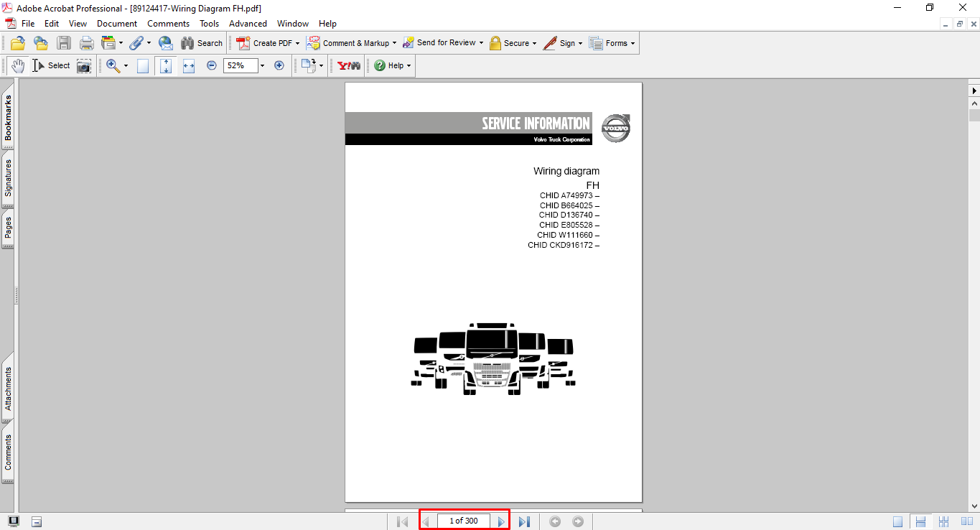
Task: Click the zoom out minus icon
Action: coord(212,65)
